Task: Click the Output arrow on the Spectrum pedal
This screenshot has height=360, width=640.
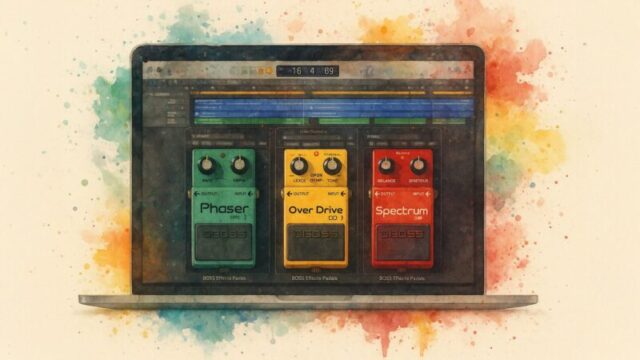Action: [378, 194]
